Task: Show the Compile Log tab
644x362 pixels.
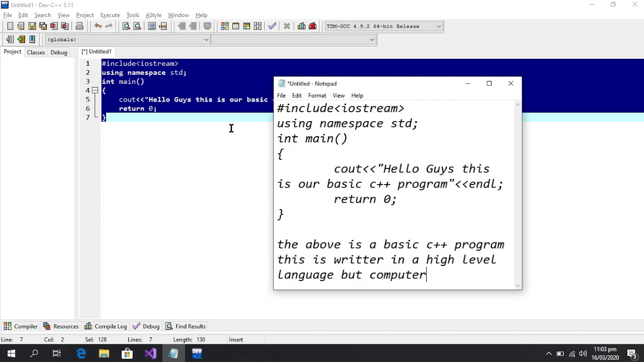Action: pyautogui.click(x=106, y=326)
